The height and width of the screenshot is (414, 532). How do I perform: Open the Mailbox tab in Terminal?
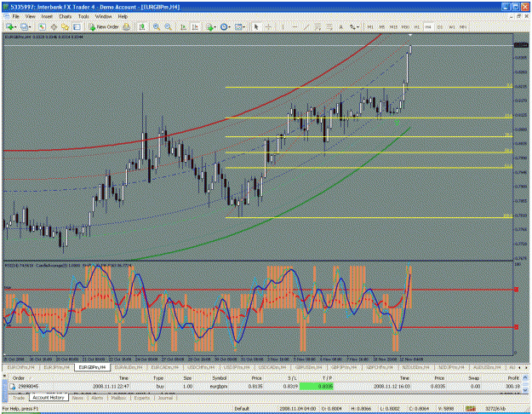coord(118,397)
